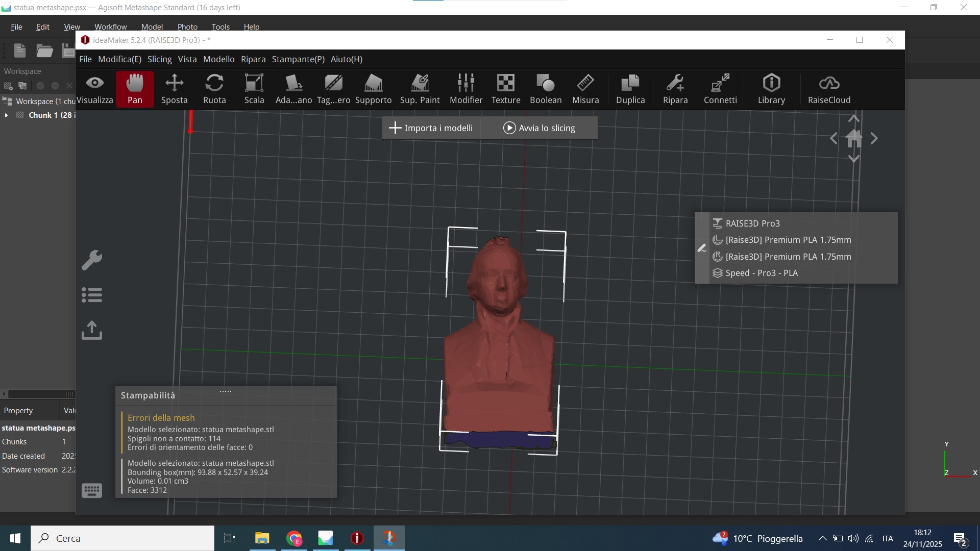Image resolution: width=980 pixels, height=551 pixels.
Task: Toggle the model list icon in sidebar
Action: (x=92, y=295)
